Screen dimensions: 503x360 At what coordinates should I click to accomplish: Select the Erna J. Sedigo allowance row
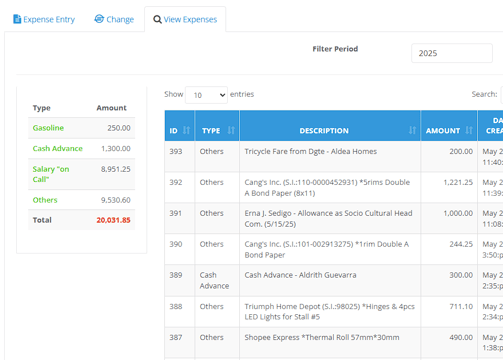[334, 218]
